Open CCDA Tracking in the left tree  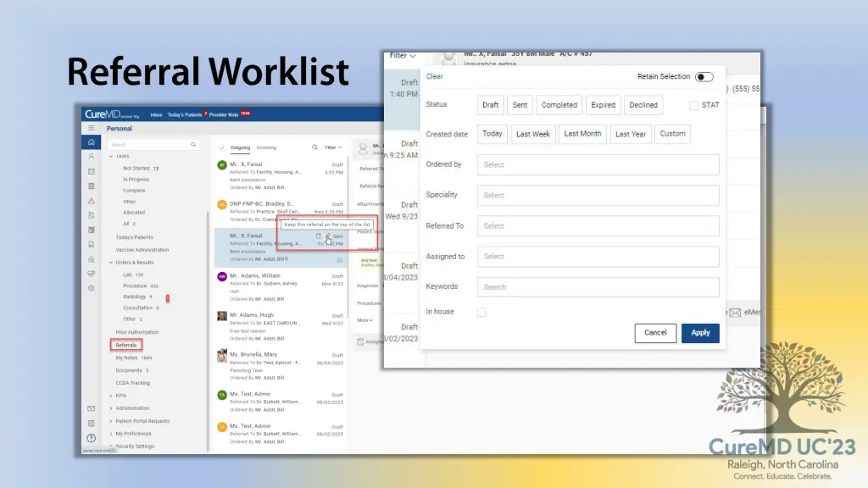(x=133, y=383)
